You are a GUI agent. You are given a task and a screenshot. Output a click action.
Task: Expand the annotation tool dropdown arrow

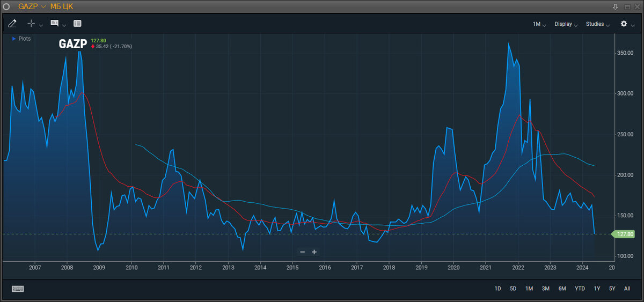point(64,25)
